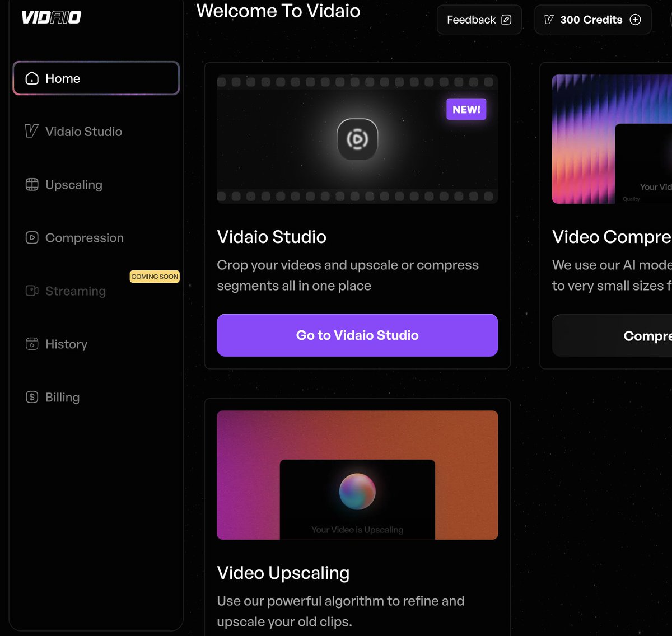Image resolution: width=672 pixels, height=636 pixels.
Task: Click the Vidaio Studio V icon in sidebar
Action: (x=32, y=132)
